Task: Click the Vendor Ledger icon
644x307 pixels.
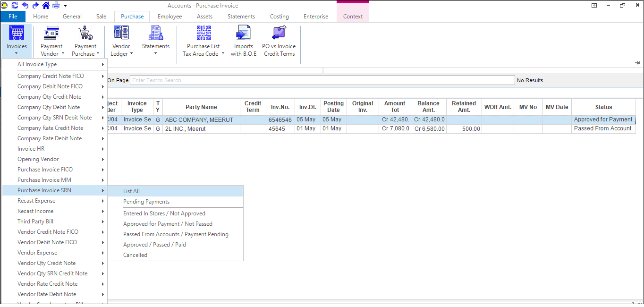Action: point(121,34)
